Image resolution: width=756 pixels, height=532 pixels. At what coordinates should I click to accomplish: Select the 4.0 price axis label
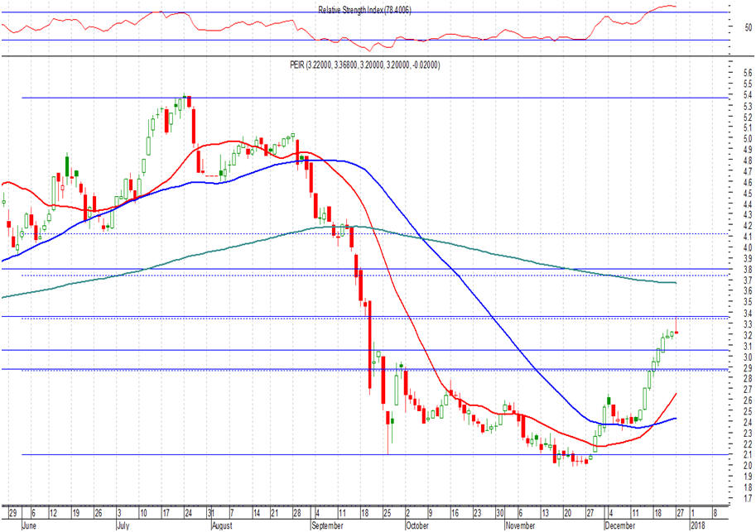pyautogui.click(x=747, y=247)
